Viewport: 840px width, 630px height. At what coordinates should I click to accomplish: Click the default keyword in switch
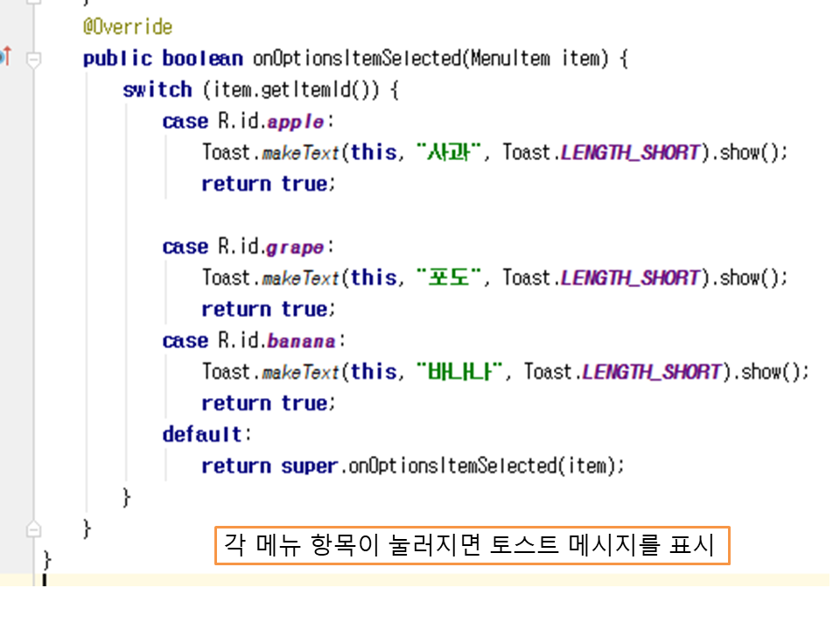click(203, 434)
